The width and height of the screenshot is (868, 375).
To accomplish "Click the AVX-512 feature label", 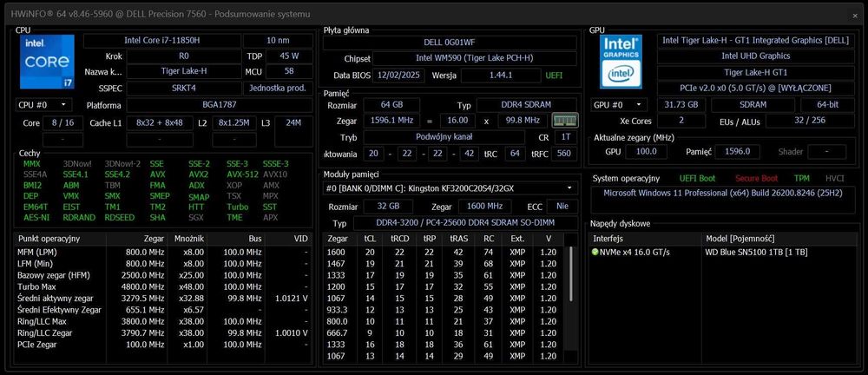I will click(x=242, y=174).
